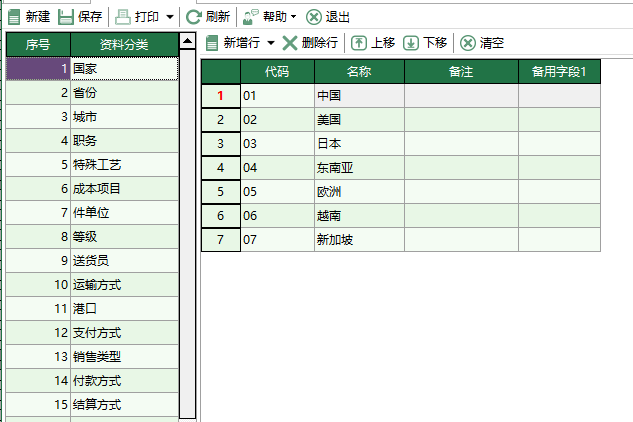Select the 国家 category row
This screenshot has width=633, height=422.
click(x=92, y=69)
